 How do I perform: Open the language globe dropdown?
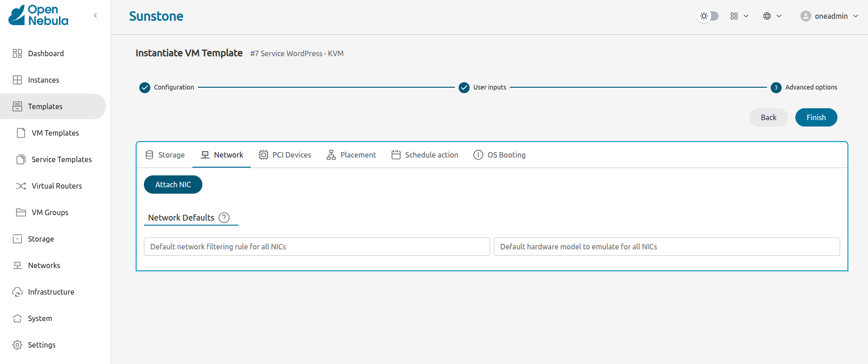tap(772, 16)
